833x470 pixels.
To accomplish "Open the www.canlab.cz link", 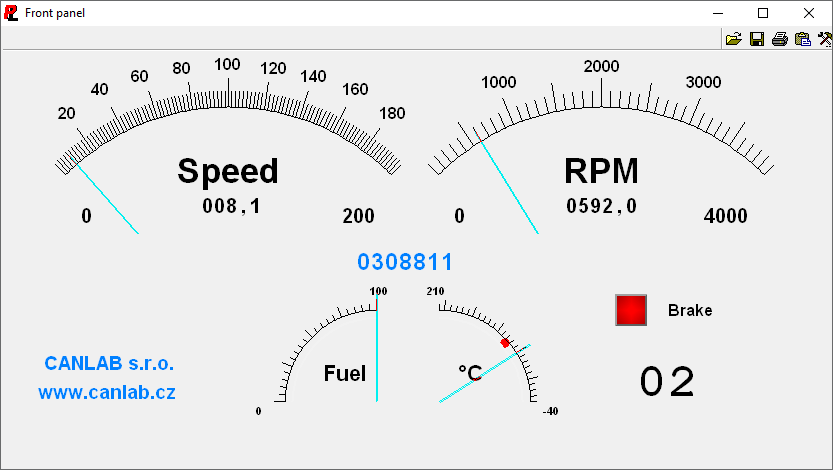I will pos(107,392).
